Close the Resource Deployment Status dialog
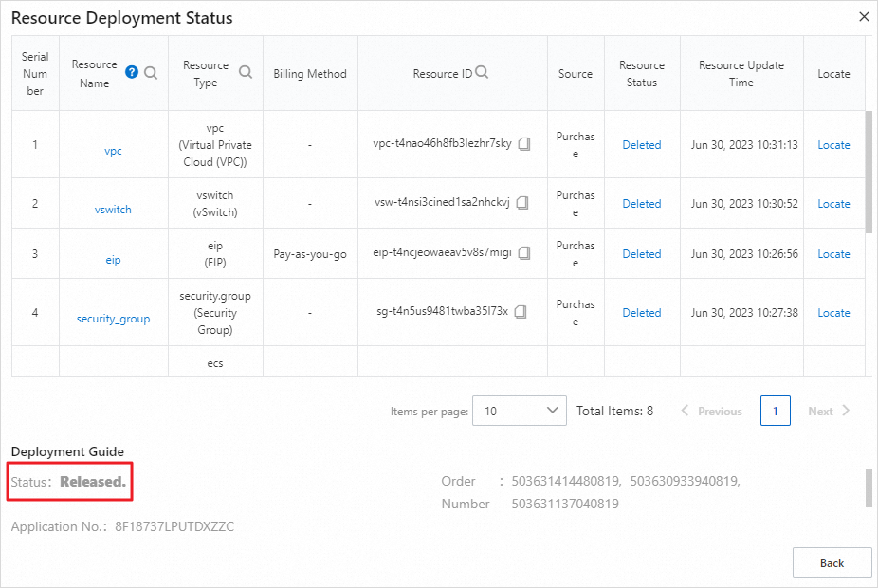 point(863,17)
